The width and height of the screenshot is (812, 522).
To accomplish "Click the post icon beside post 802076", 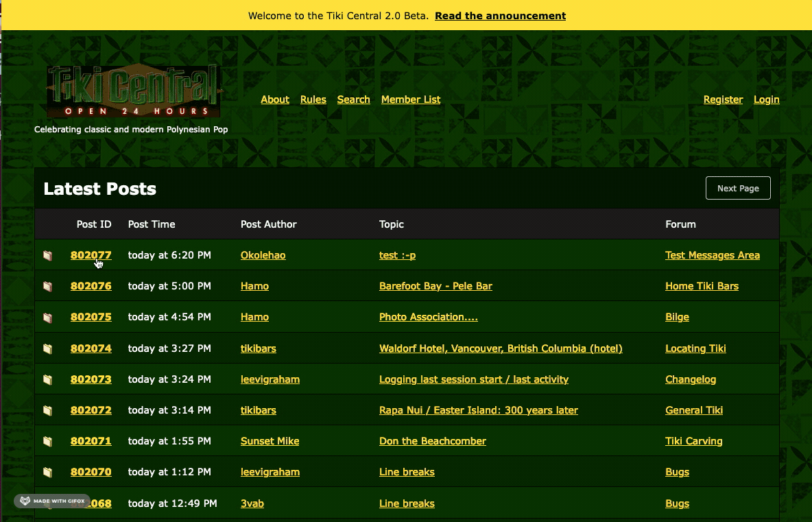I will pos(47,286).
